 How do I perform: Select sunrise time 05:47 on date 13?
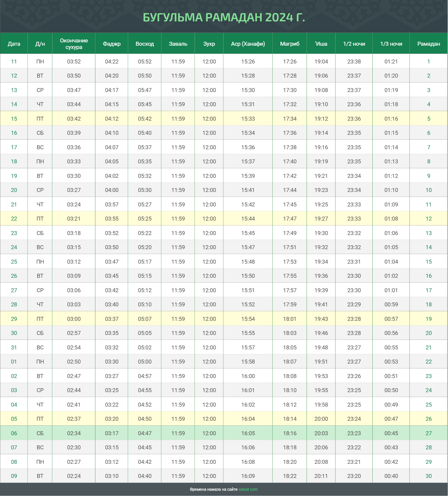145,90
